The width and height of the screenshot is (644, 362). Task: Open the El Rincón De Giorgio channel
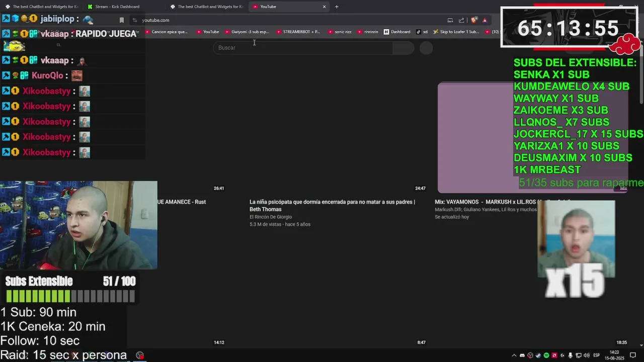[271, 217]
